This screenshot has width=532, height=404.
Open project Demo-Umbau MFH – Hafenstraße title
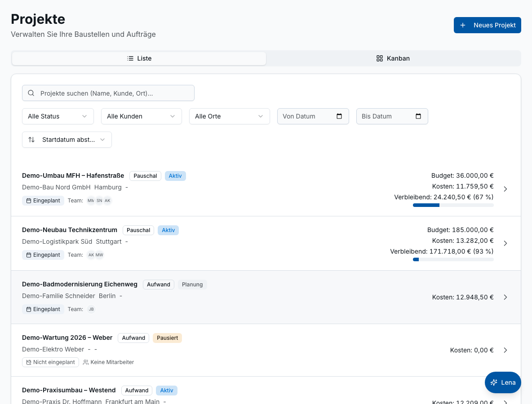tap(73, 176)
